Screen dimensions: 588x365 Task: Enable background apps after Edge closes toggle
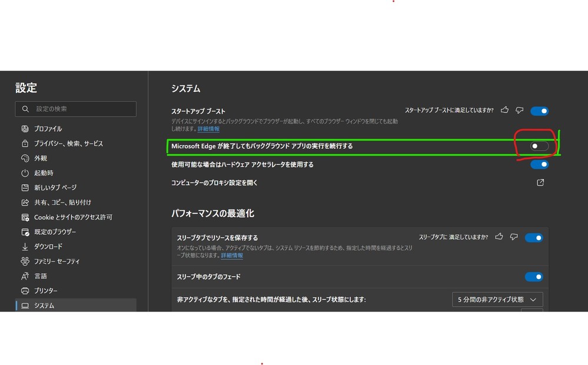click(x=539, y=146)
